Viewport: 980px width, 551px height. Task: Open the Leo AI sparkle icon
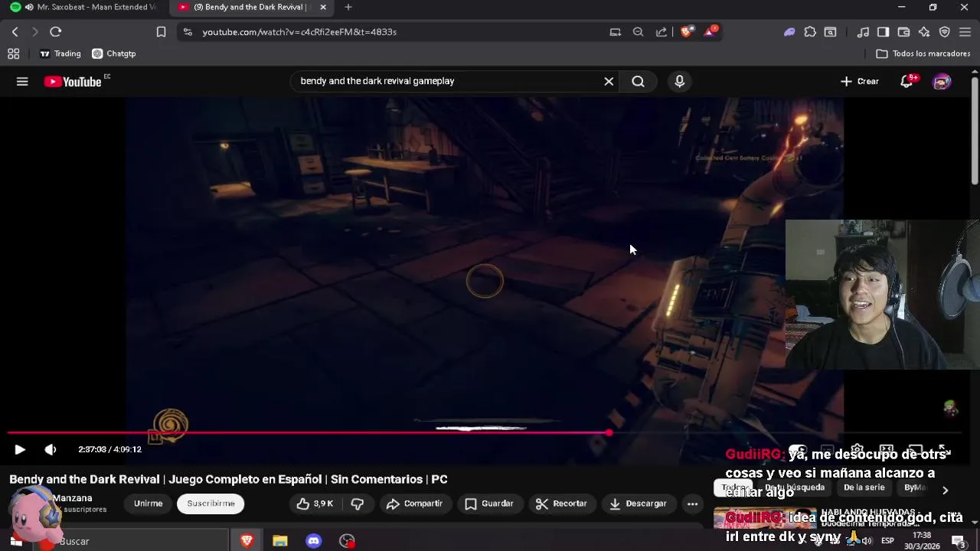pos(924,31)
